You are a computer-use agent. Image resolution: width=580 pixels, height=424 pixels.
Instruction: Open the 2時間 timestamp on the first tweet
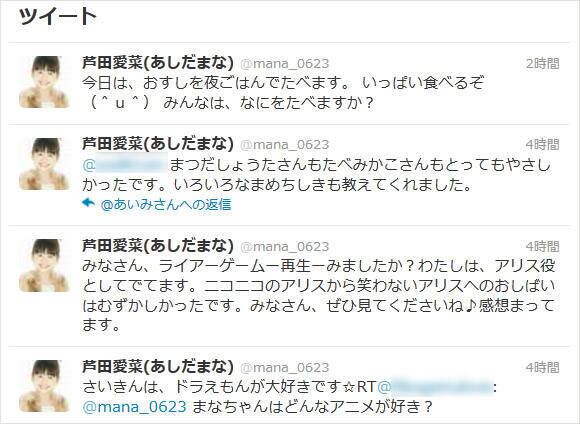[543, 64]
